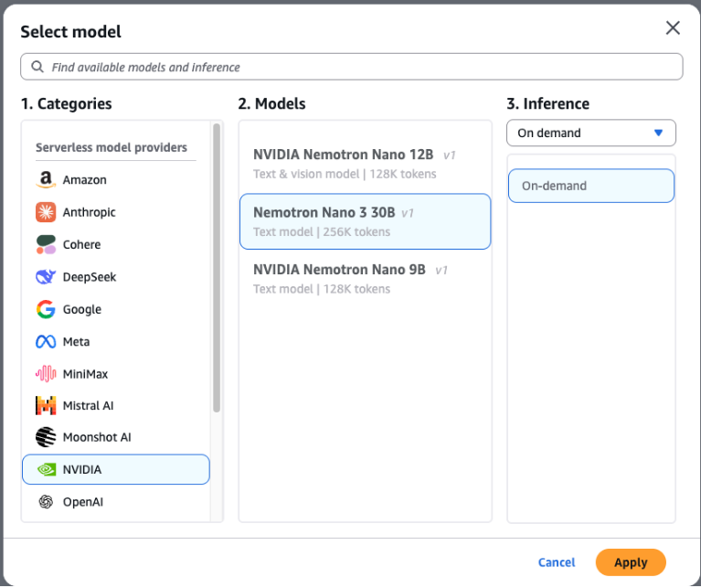The image size is (701, 588).
Task: Select the Anthropic starburst icon
Action: [x=46, y=212]
